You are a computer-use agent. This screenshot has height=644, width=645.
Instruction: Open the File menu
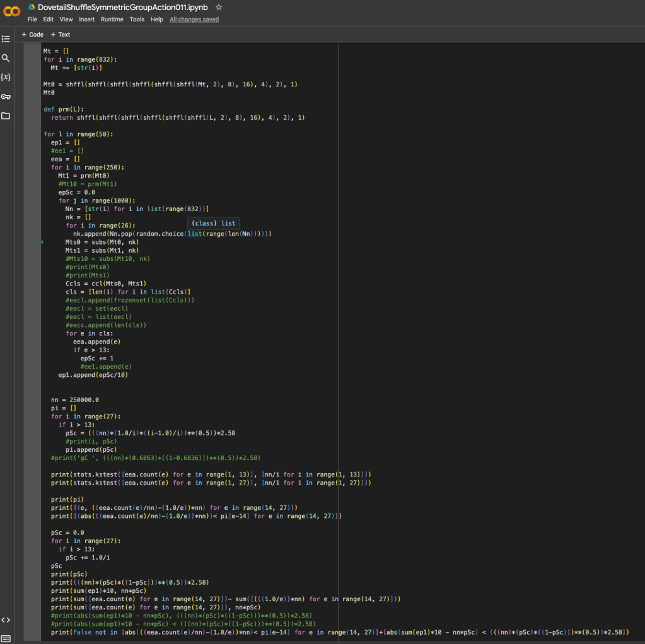pyautogui.click(x=32, y=20)
